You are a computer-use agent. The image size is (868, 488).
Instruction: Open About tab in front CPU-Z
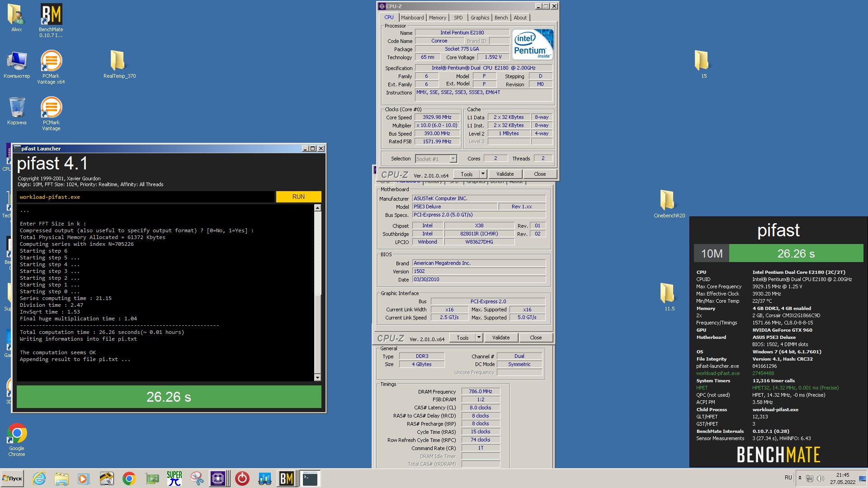point(520,18)
